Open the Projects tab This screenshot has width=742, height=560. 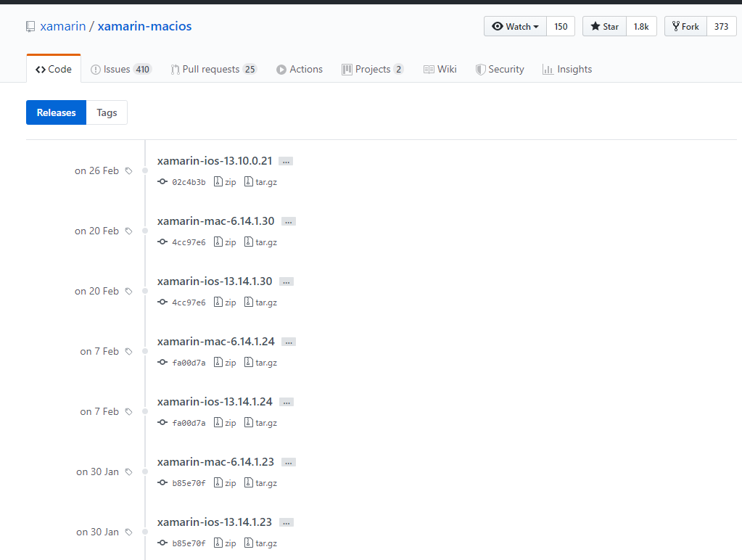[x=372, y=69]
